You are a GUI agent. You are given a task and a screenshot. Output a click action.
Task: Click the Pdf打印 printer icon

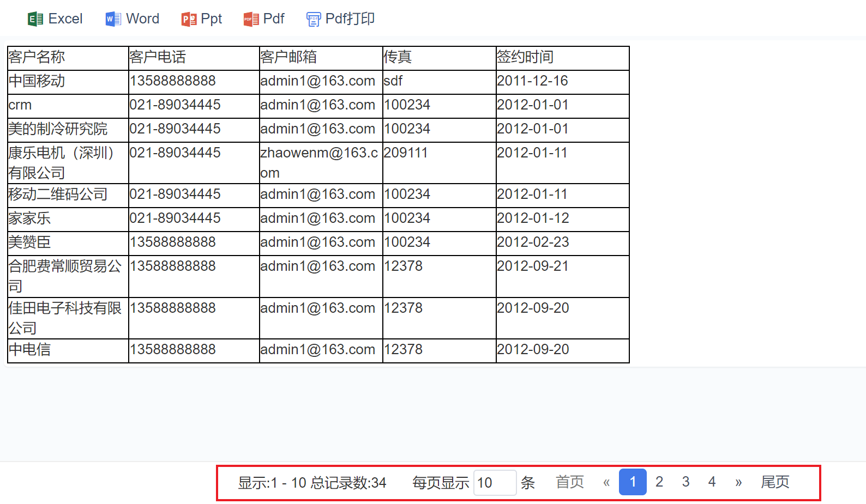click(x=314, y=20)
